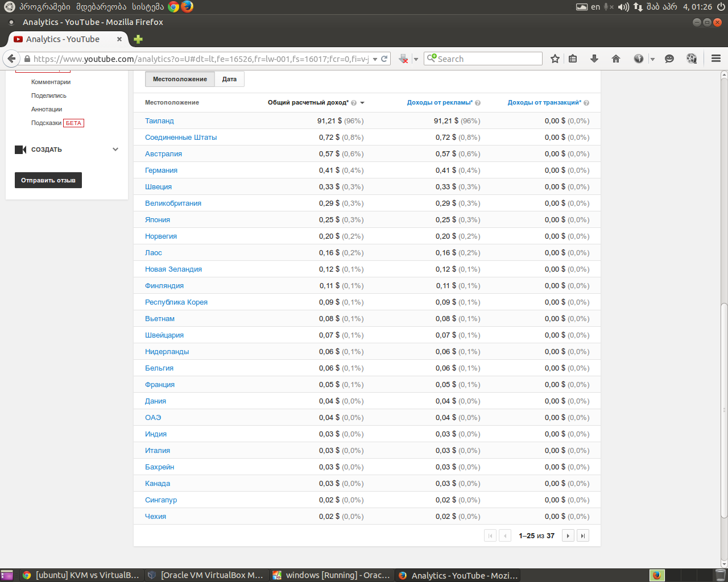Open the bookmarks list icon

(573, 59)
